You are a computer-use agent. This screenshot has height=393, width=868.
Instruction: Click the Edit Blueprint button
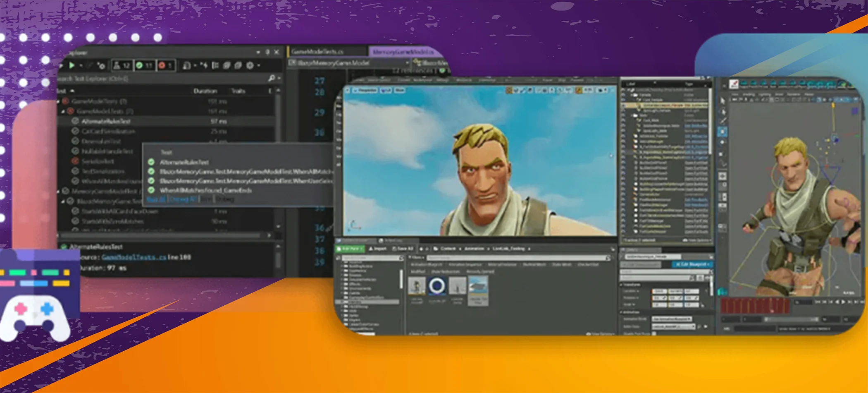click(x=692, y=264)
